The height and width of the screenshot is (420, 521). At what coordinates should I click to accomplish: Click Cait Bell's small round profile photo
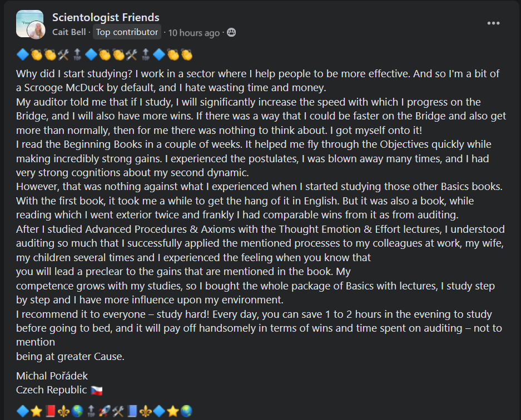[x=37, y=31]
